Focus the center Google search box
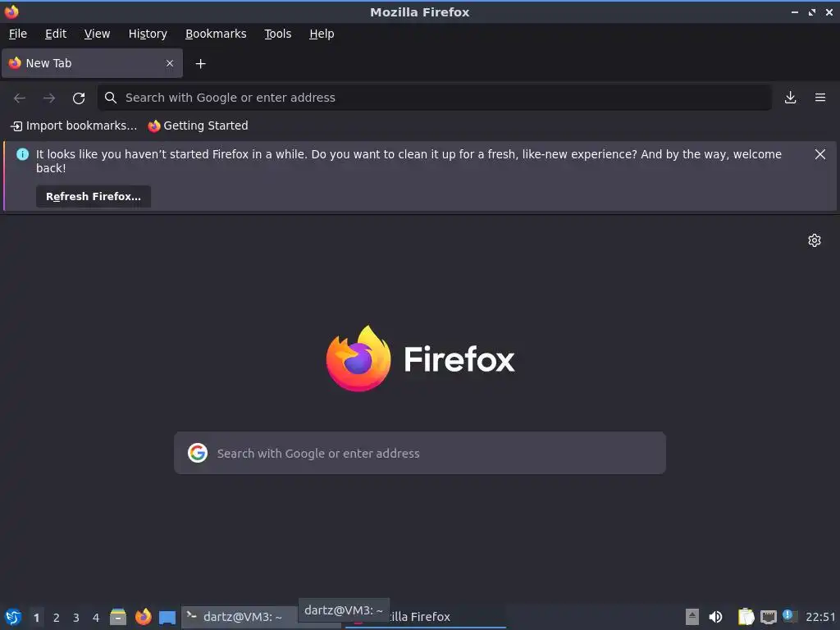Image resolution: width=840 pixels, height=630 pixels. click(420, 453)
